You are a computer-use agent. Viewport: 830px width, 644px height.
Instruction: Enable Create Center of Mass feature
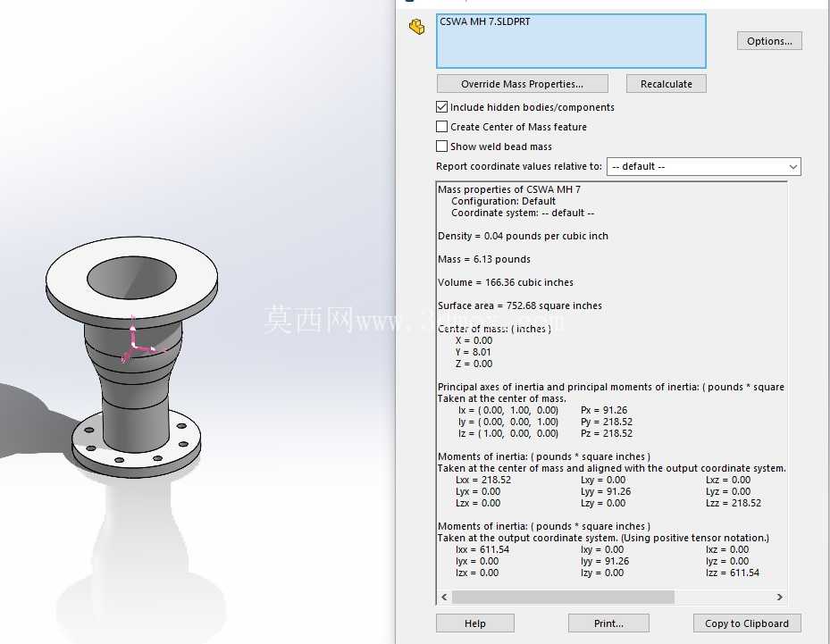(x=442, y=127)
